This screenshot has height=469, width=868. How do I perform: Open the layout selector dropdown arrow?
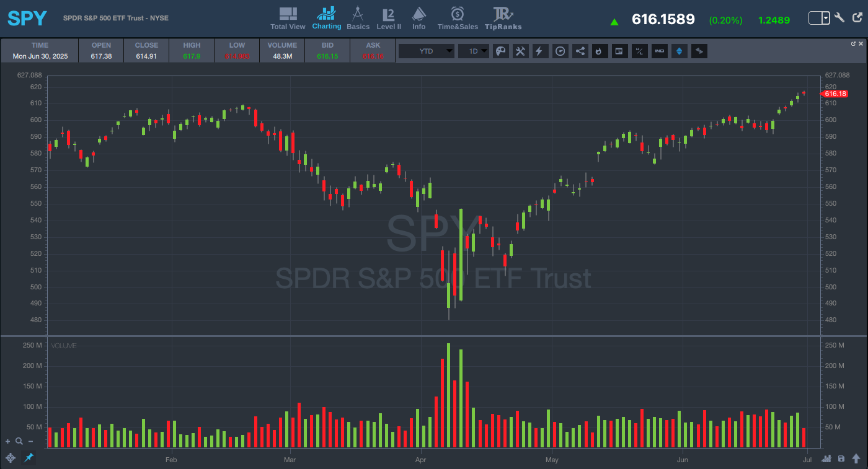click(826, 19)
